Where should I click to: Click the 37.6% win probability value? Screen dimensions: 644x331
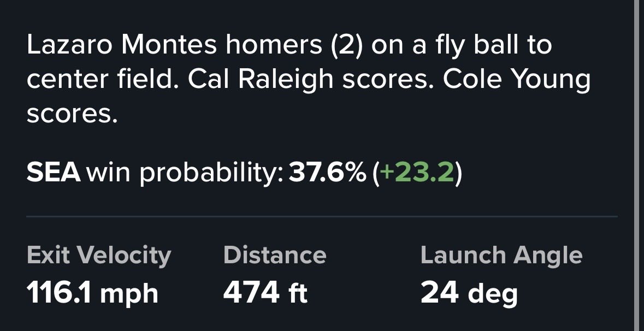point(327,173)
